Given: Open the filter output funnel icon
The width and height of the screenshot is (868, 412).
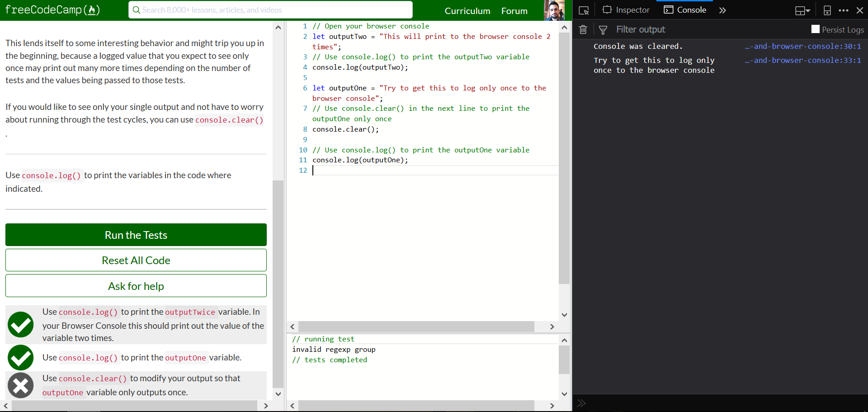Looking at the screenshot, I should (x=603, y=29).
